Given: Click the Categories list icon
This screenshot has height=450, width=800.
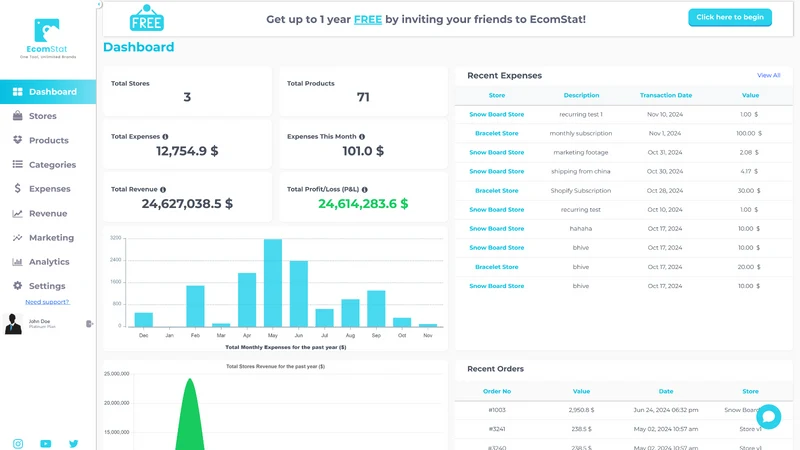Looking at the screenshot, I should (x=17, y=164).
